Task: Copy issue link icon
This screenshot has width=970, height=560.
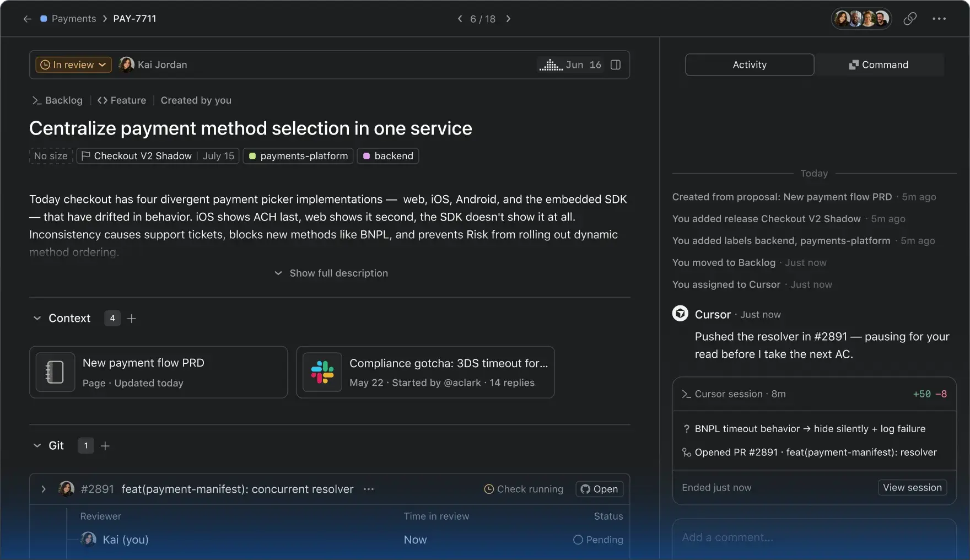Action: (x=910, y=19)
